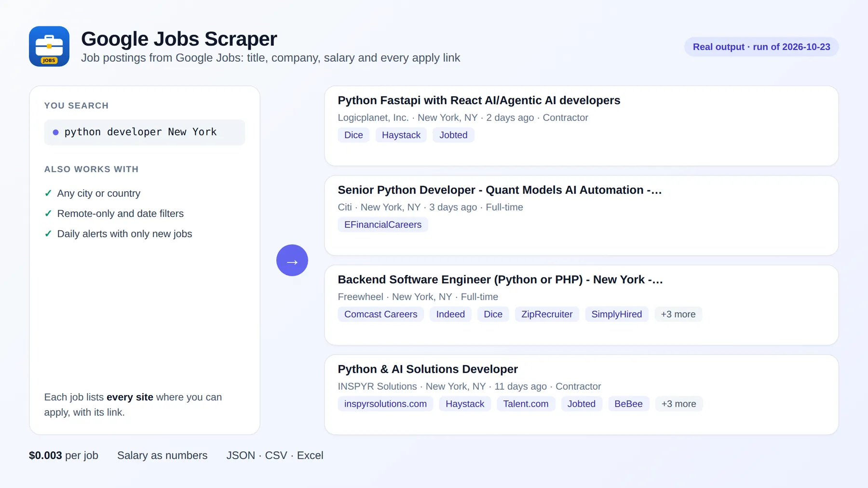The height and width of the screenshot is (488, 868).
Task: Click the Salary as numbers text
Action: pos(163,455)
